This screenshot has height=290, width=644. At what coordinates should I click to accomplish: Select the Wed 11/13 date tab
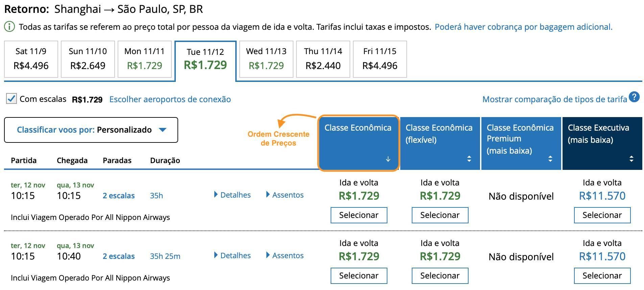[266, 59]
